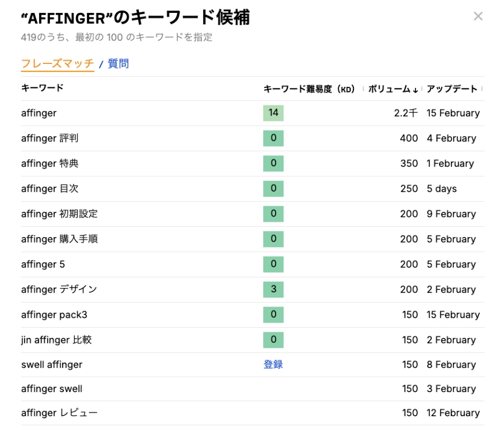Click the update date "12 February"

pos(453,413)
